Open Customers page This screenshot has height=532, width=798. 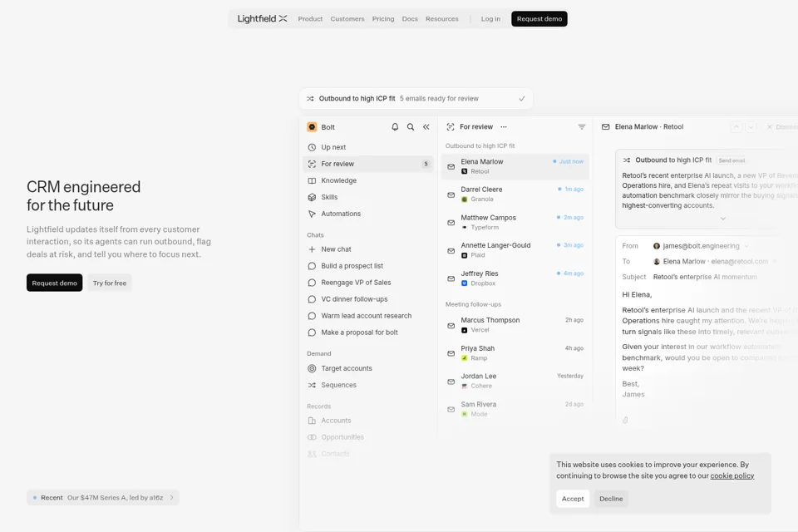tap(347, 19)
